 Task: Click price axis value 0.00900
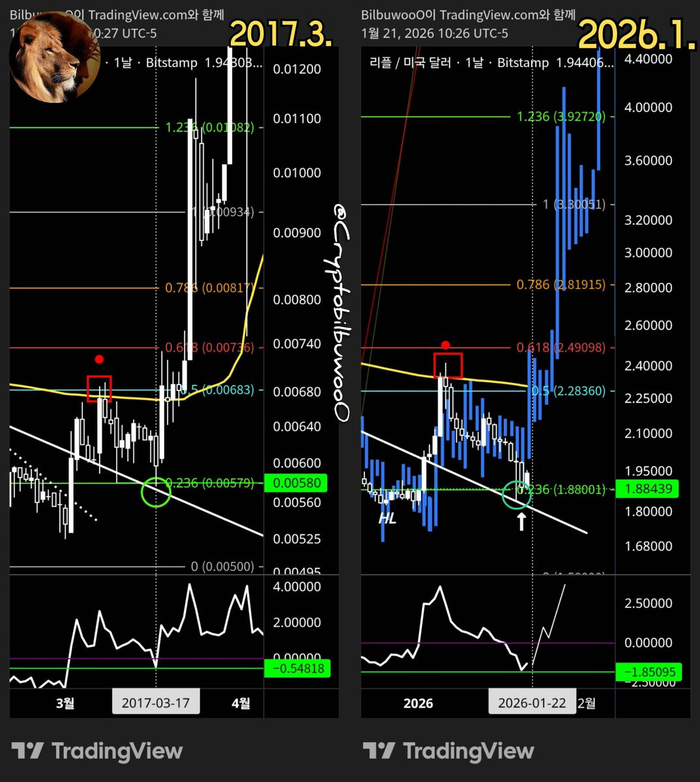coord(297,233)
